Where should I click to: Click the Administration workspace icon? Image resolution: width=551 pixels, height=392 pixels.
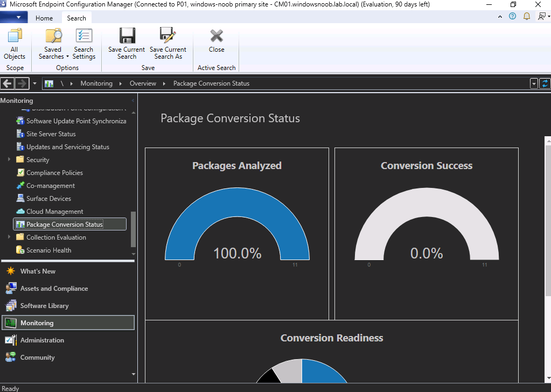click(x=11, y=340)
